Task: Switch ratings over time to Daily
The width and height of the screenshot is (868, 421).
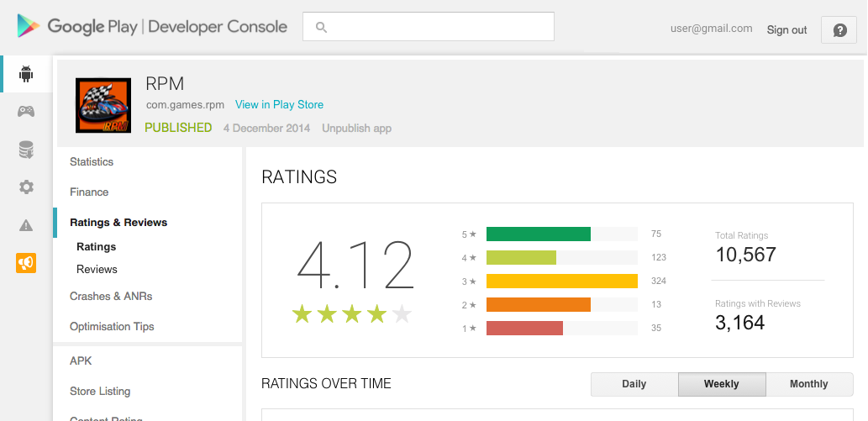Action: coord(634,384)
